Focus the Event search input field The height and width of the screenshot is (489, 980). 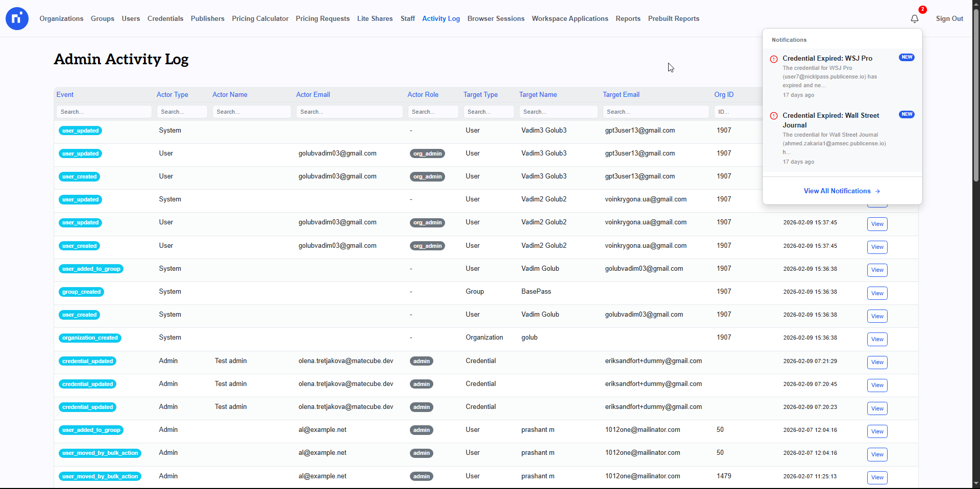pos(104,112)
